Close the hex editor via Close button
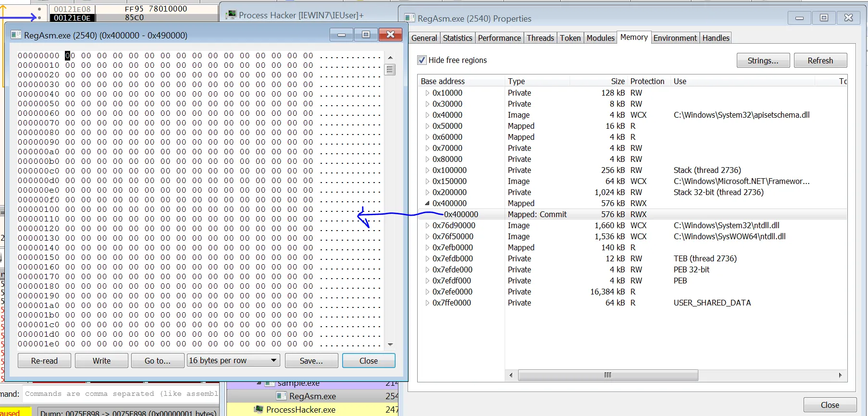 [369, 361]
